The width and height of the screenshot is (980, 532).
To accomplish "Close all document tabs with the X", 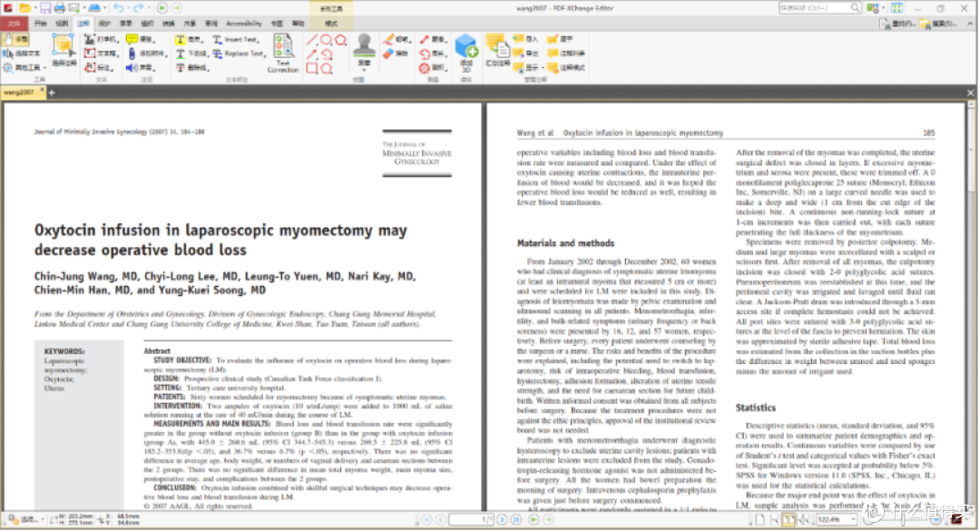I will 970,93.
